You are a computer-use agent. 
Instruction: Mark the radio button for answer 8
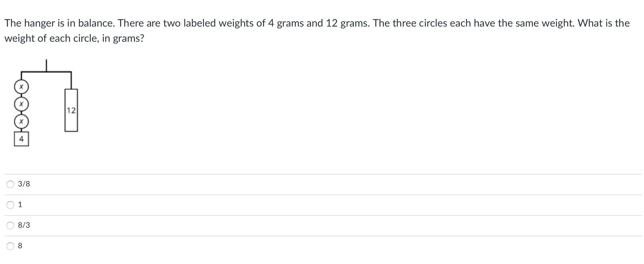[x=10, y=246]
